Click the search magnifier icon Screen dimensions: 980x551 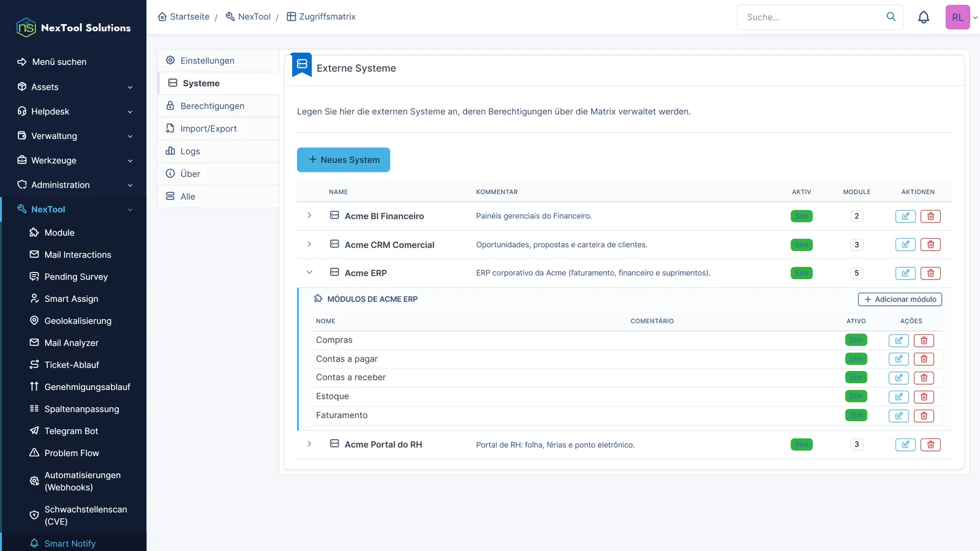[891, 17]
